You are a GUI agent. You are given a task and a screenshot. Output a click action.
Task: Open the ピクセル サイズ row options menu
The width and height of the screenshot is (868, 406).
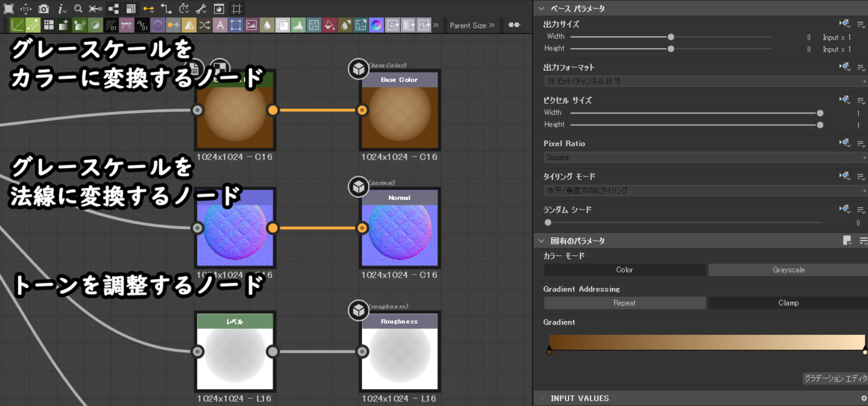click(861, 100)
